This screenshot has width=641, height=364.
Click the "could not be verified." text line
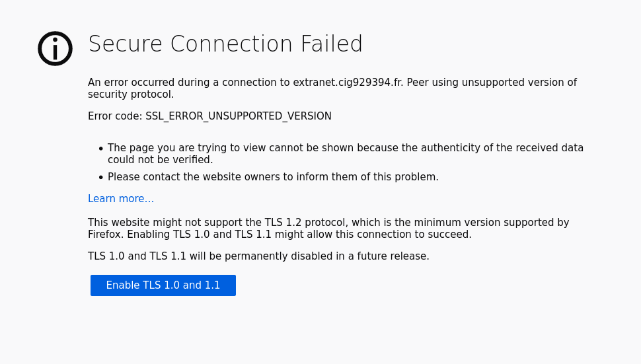[160, 160]
